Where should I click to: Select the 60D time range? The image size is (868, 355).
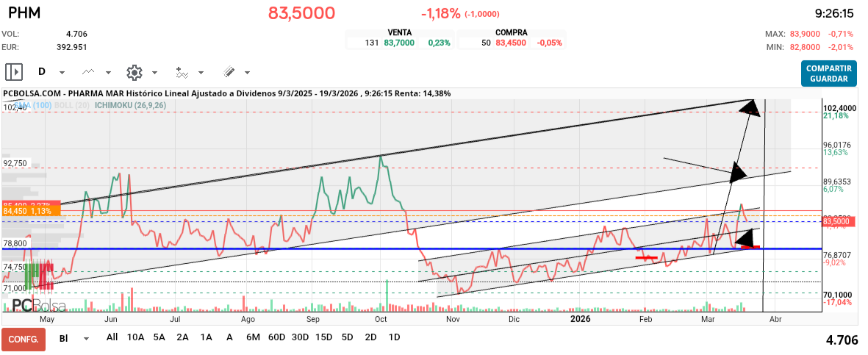277,337
